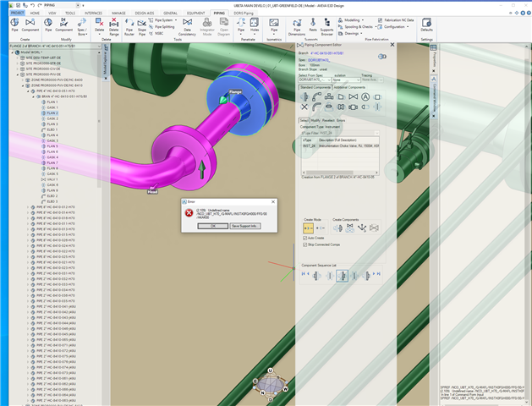532x406 pixels.
Task: Switch to EQUIPMENT ribbon tab
Action: pyautogui.click(x=195, y=13)
